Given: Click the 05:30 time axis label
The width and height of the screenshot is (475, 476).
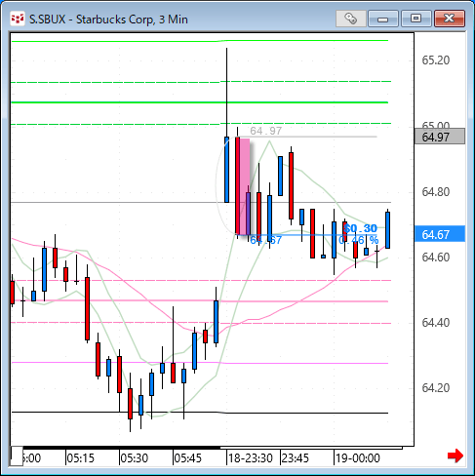Looking at the screenshot, I should click(134, 458).
